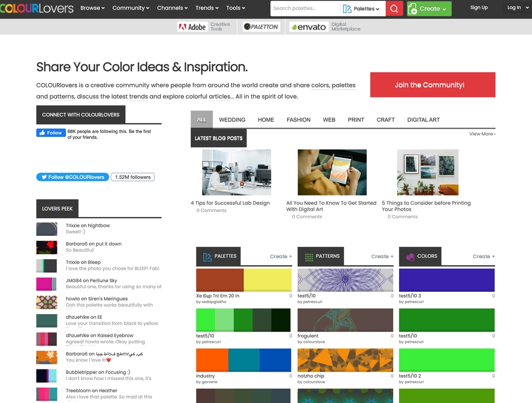532x403 pixels.
Task: Switch to the WEDDING tab
Action: pyautogui.click(x=232, y=120)
